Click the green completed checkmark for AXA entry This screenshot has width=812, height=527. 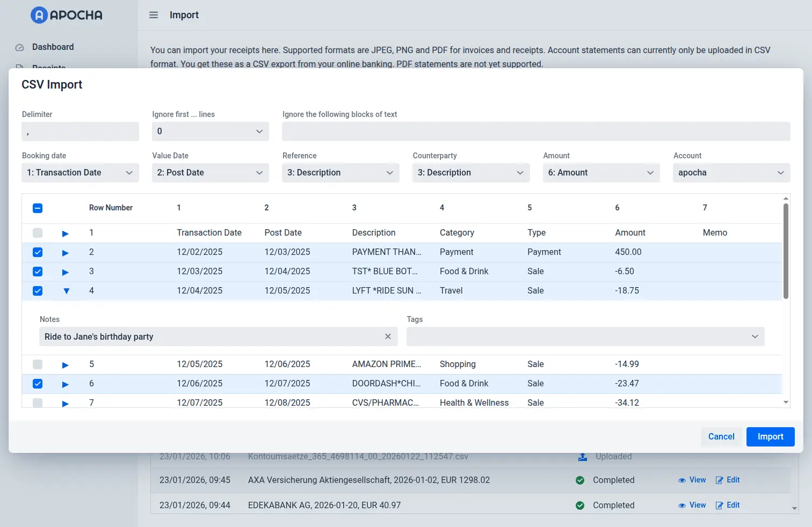(580, 480)
